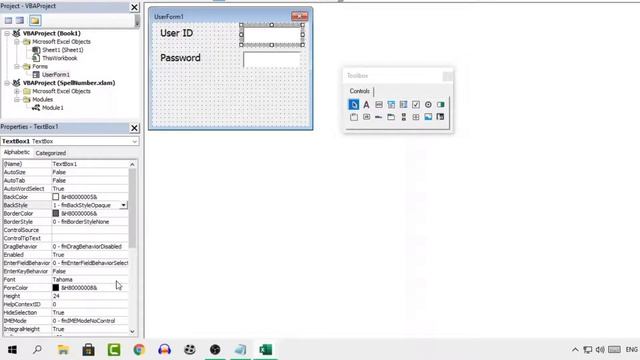640x360 pixels.
Task: Open the Controls tab in Toolbox
Action: click(360, 91)
